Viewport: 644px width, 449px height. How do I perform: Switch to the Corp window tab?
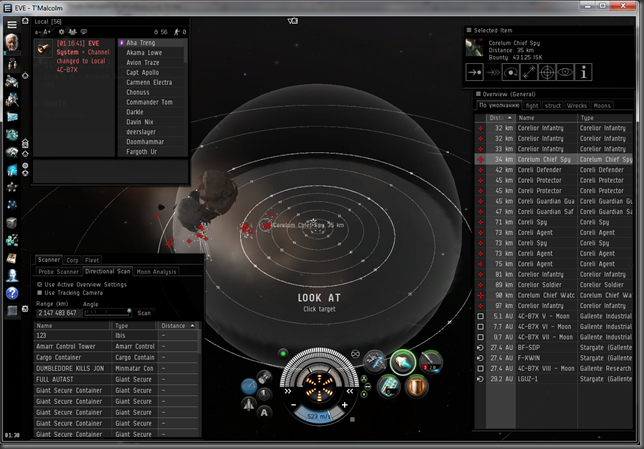tap(72, 260)
